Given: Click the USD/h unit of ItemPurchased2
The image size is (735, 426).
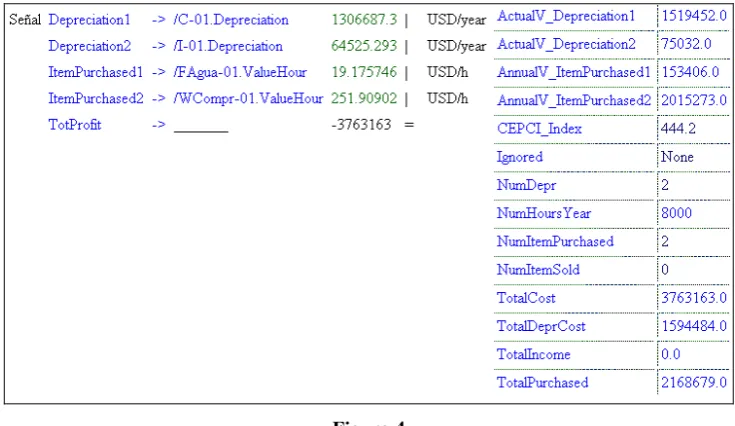Looking at the screenshot, I should click(448, 99).
